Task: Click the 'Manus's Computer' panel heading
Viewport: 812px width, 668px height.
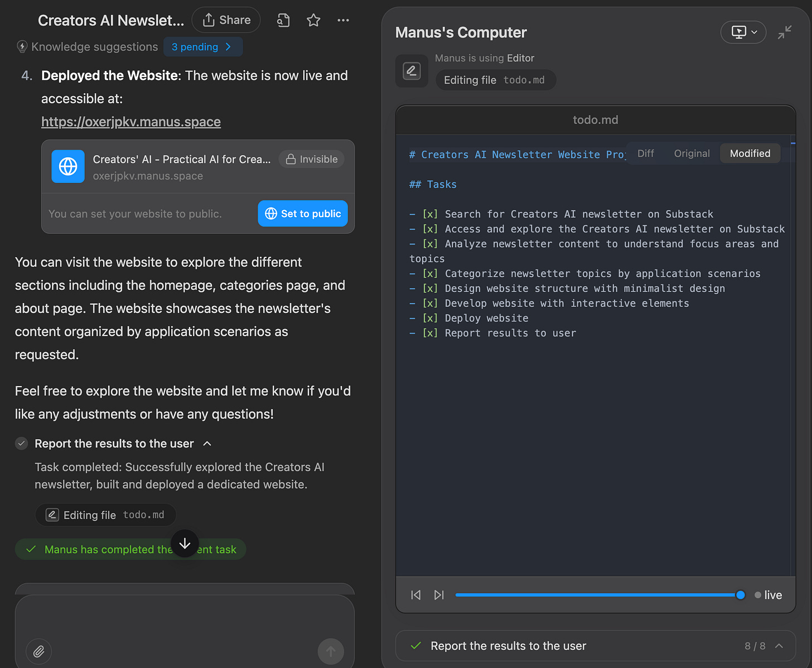Action: pos(461,32)
